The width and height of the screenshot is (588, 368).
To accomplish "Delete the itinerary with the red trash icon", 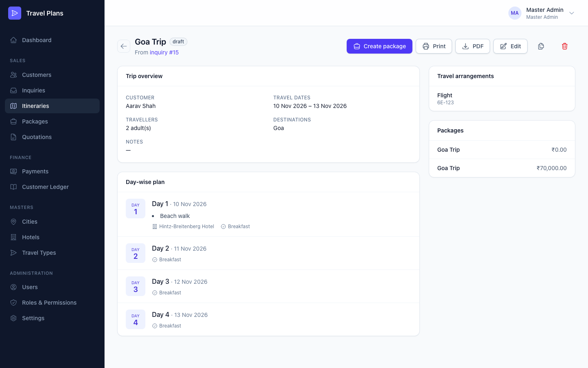I will point(565,46).
